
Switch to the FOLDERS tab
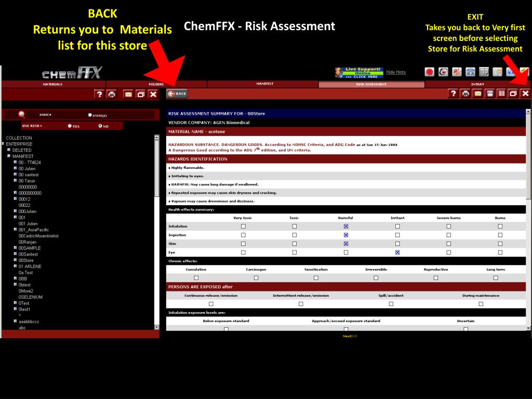point(156,84)
